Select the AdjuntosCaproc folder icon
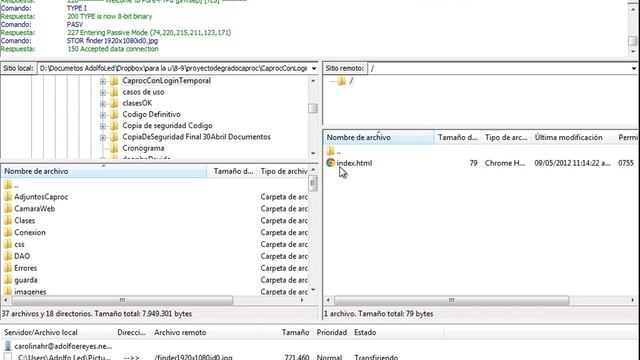 pos(8,197)
